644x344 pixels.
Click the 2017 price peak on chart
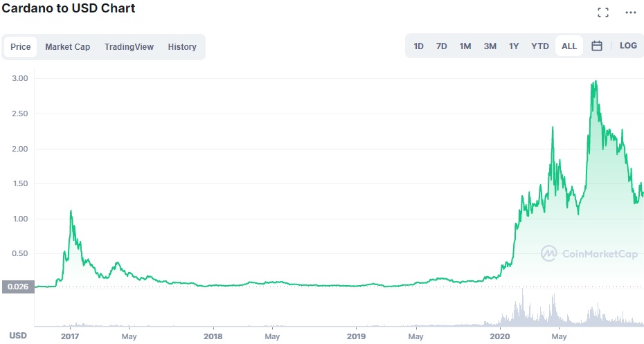(x=71, y=211)
